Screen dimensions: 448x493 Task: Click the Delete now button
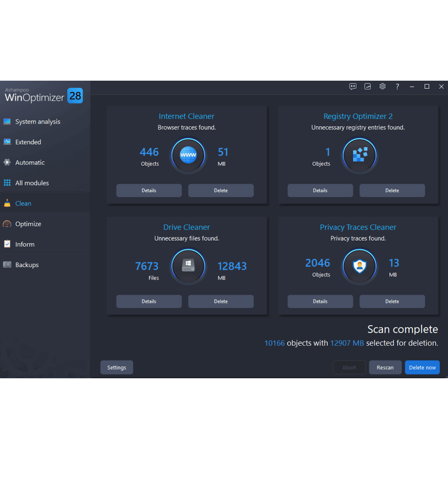[x=422, y=368]
